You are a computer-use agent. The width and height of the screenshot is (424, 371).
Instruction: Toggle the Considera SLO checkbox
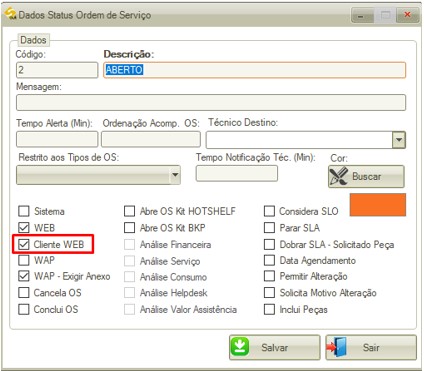click(269, 211)
